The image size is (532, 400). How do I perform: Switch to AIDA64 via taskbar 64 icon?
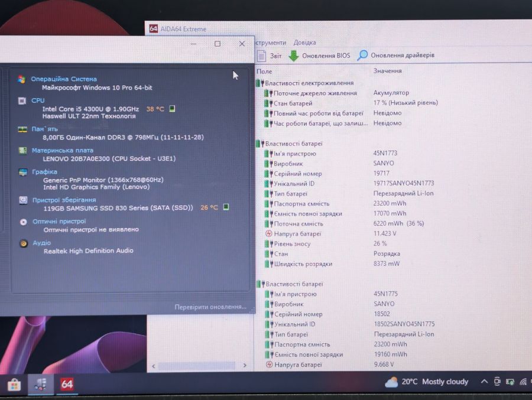point(67,385)
